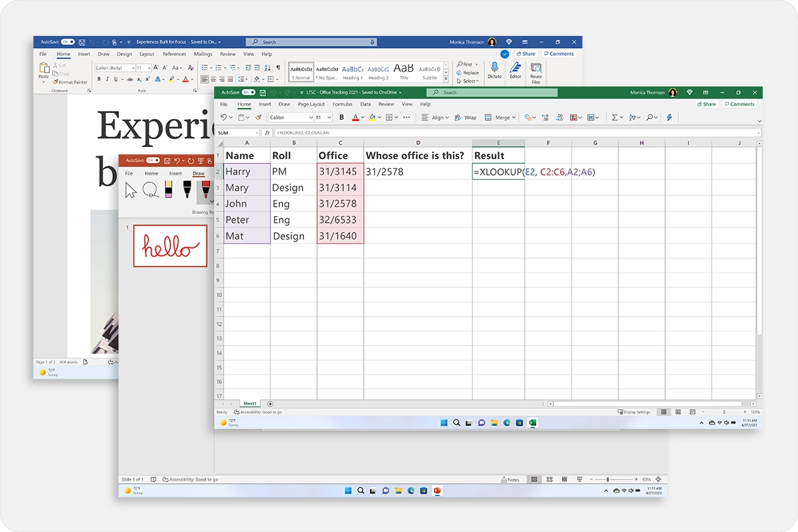Viewport: 798px width, 532px height.
Task: Select the eraser tool in PowerPoint Draw
Action: coord(168,189)
